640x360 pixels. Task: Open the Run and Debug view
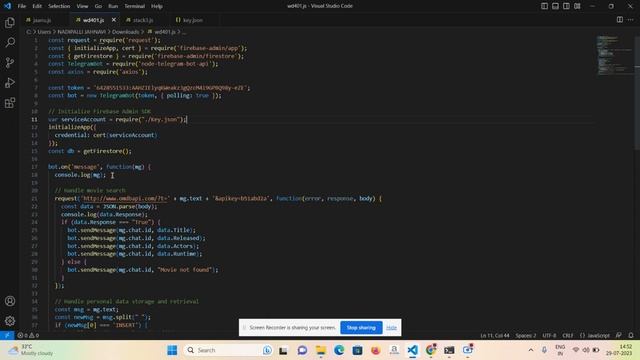[x=10, y=82]
